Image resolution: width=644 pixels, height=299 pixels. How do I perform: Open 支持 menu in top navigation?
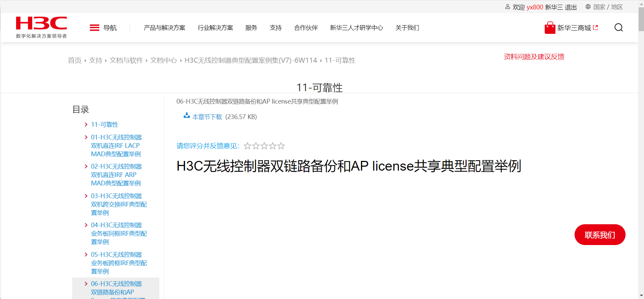(276, 28)
